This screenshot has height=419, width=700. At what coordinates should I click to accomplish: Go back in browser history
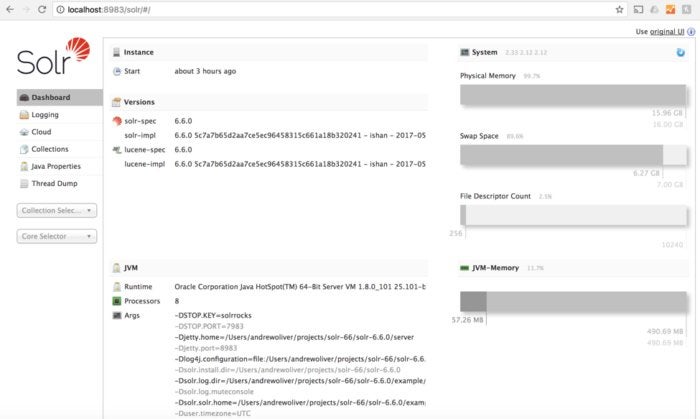click(x=10, y=9)
